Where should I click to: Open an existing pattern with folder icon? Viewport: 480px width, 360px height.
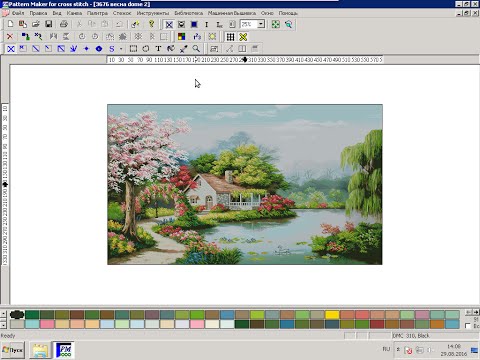pos(36,24)
